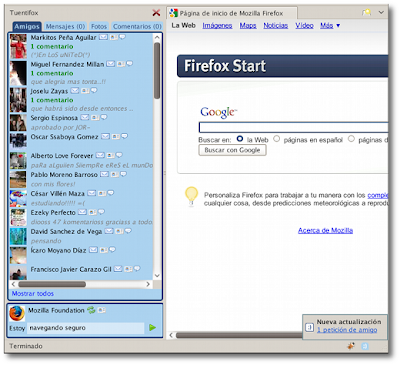Switch to the Amigos tab

click(x=27, y=26)
